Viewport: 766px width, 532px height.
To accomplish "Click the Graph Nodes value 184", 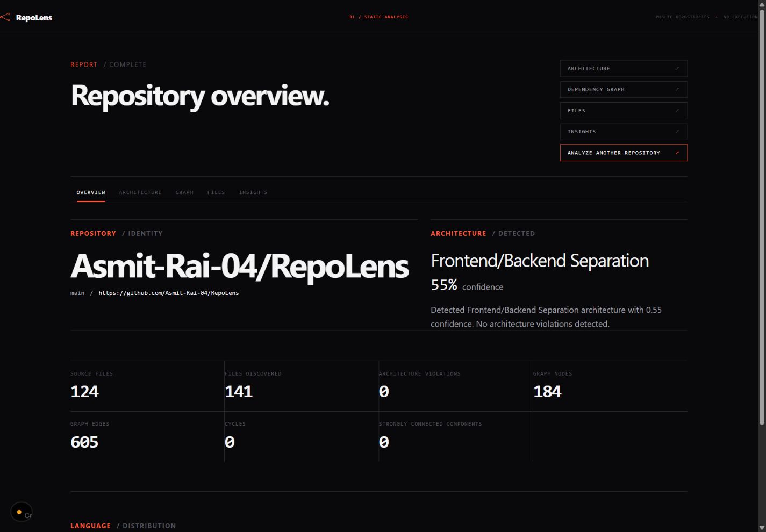I will point(547,391).
